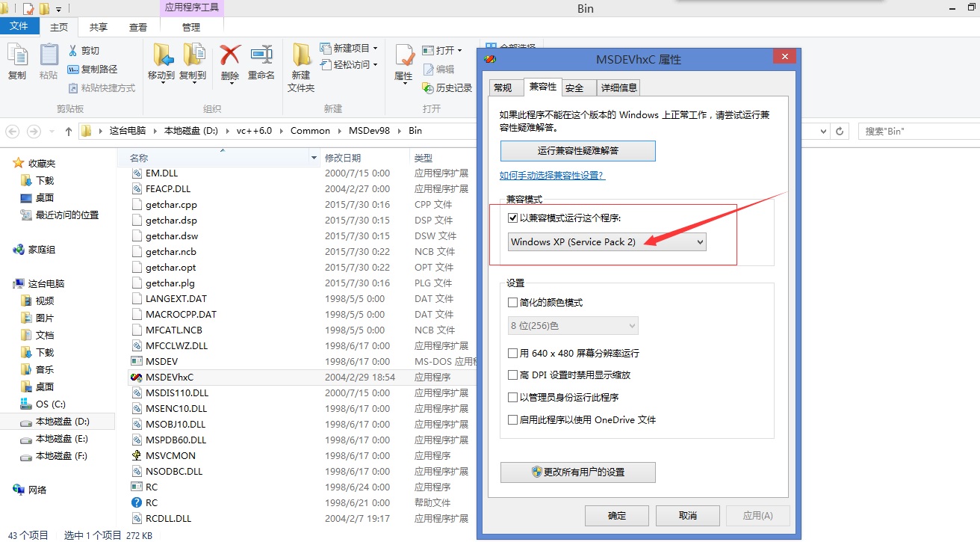Sort by Date modified (修改日期) column
Image resolution: width=980 pixels, height=542 pixels.
(343, 158)
